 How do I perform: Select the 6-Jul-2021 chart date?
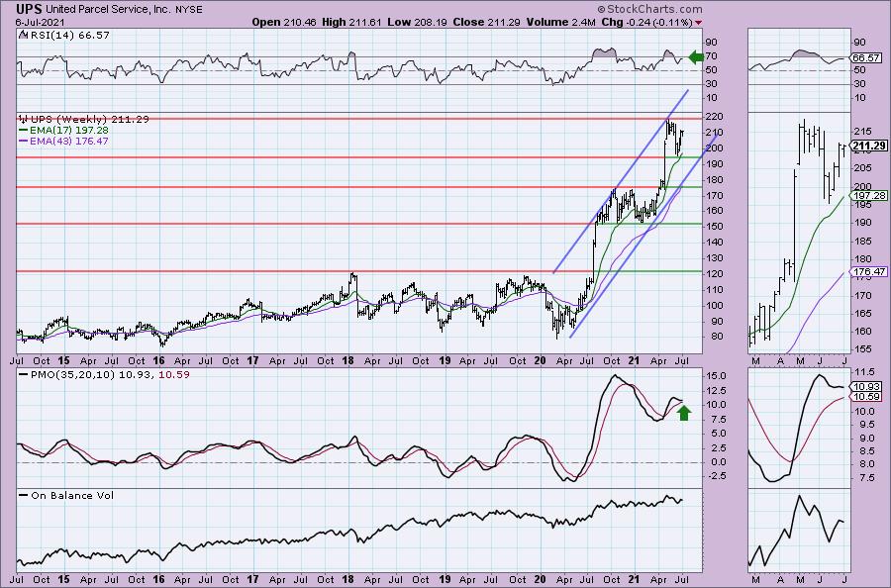point(41,23)
